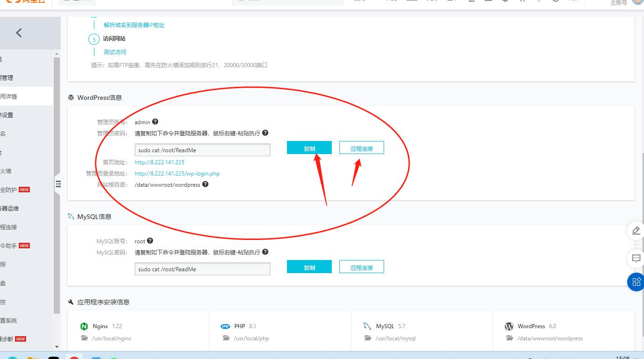Open the 器运维 sidebar item

point(27,209)
